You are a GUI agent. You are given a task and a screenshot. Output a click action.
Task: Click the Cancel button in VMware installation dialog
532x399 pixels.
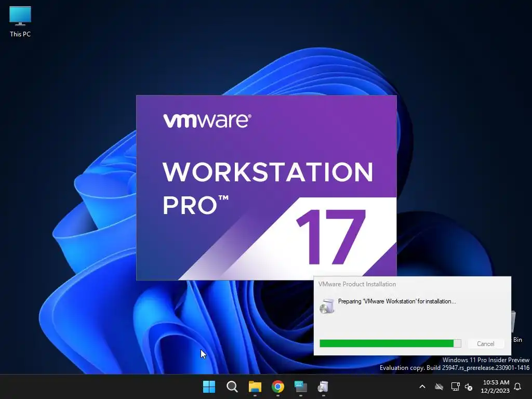point(486,344)
